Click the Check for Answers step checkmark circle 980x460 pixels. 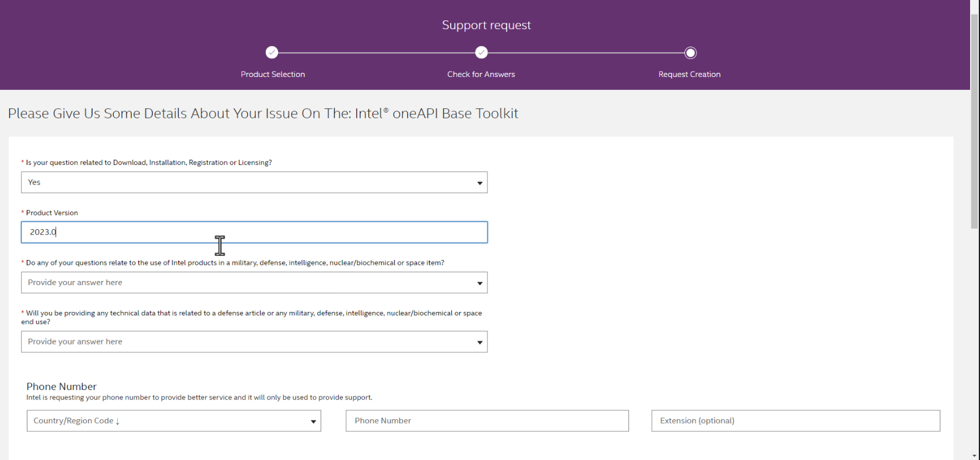pyautogui.click(x=481, y=52)
